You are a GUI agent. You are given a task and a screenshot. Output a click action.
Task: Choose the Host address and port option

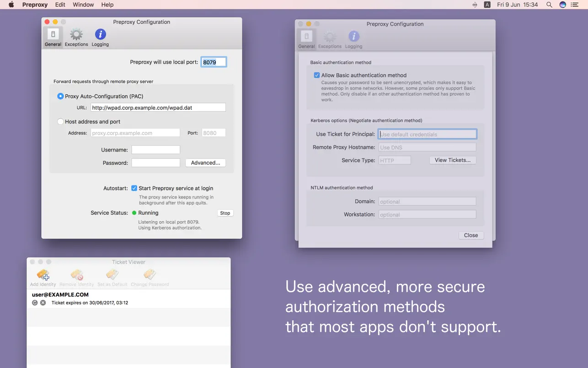60,121
